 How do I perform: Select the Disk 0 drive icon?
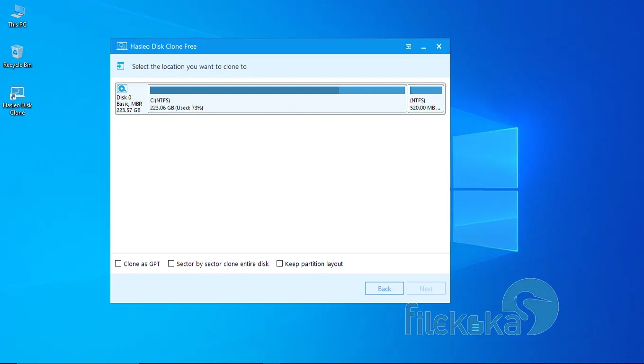122,89
